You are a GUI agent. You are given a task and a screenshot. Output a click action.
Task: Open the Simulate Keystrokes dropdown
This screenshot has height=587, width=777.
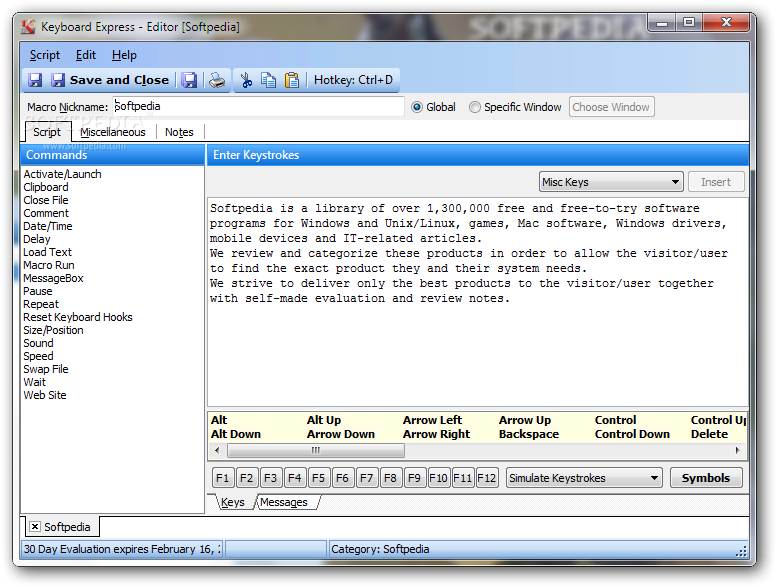(x=584, y=478)
